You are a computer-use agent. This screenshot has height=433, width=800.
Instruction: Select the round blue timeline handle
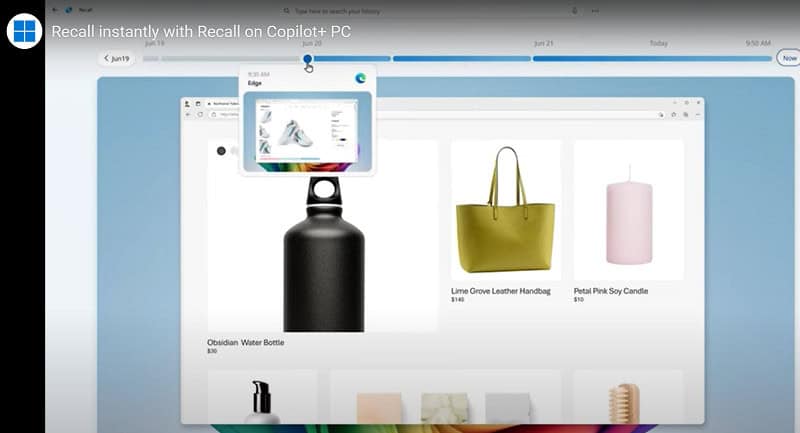click(307, 59)
